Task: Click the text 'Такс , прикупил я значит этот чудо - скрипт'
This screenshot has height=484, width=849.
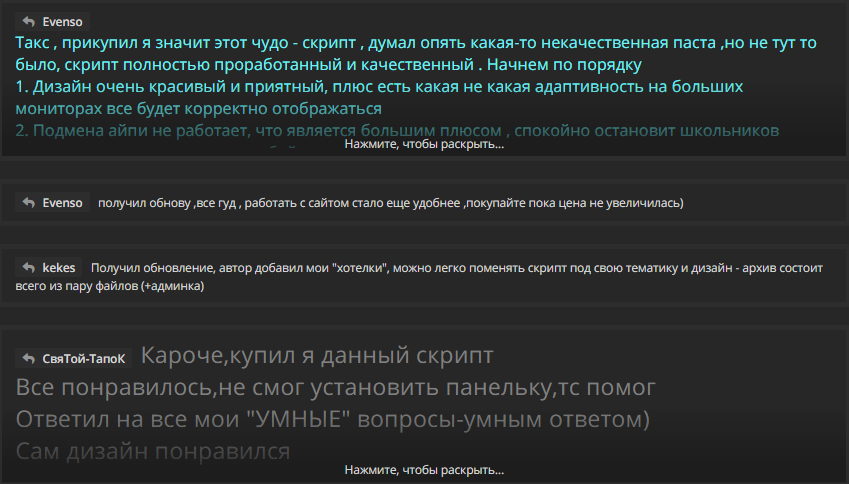Action: click(186, 43)
